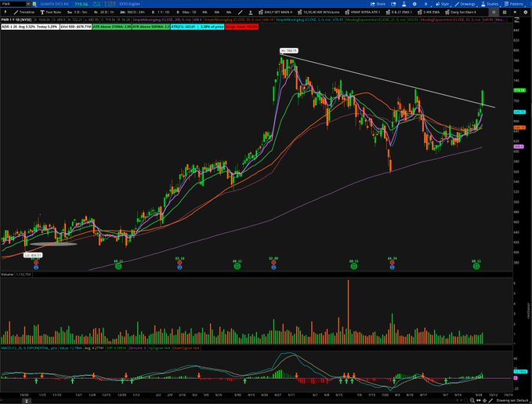Open the Patterns menu

click(513, 4)
